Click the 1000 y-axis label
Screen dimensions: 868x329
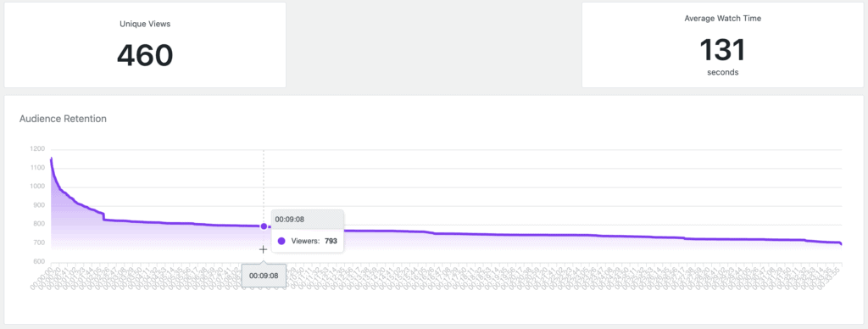coord(37,187)
